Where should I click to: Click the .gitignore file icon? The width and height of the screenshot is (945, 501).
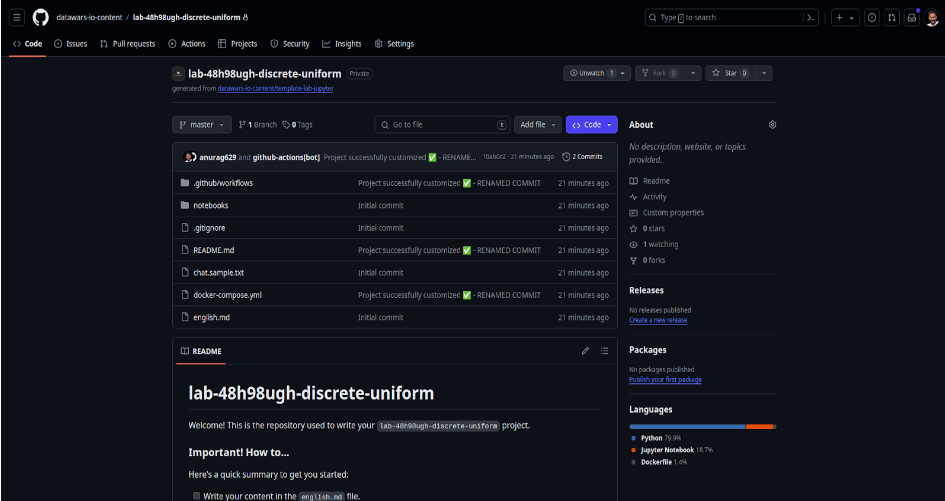pyautogui.click(x=185, y=228)
